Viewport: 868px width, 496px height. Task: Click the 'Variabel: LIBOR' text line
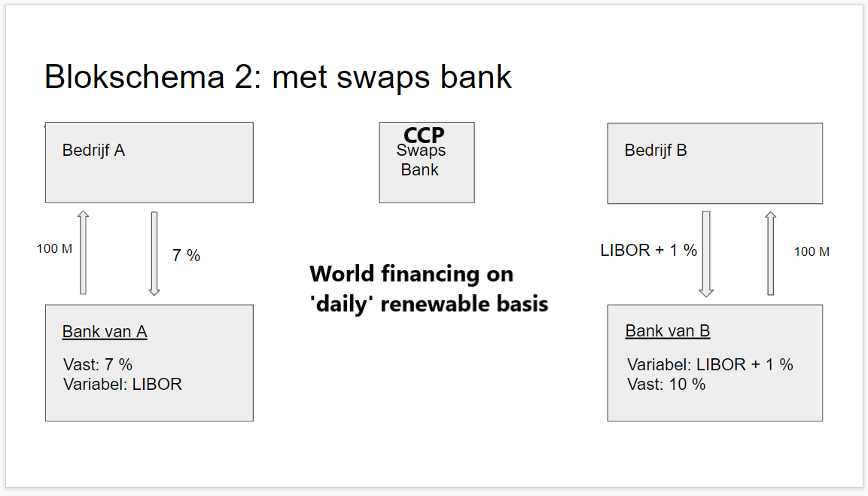[123, 385]
